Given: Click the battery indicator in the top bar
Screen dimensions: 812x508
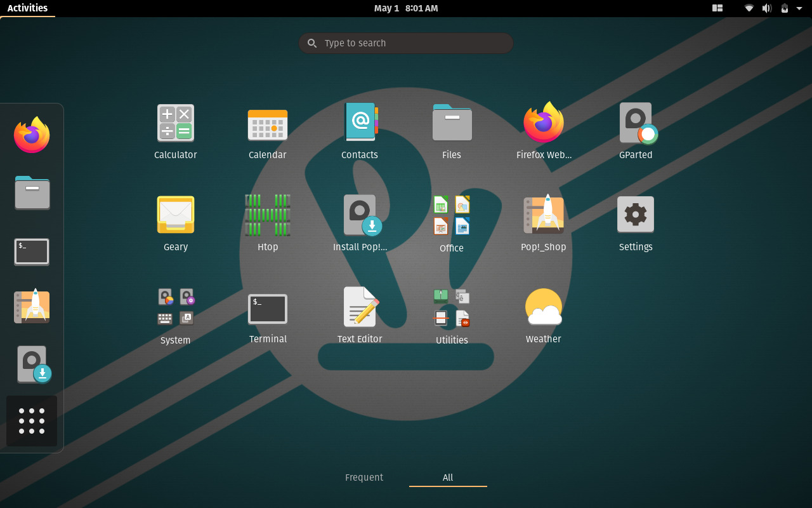Looking at the screenshot, I should pos(783,8).
